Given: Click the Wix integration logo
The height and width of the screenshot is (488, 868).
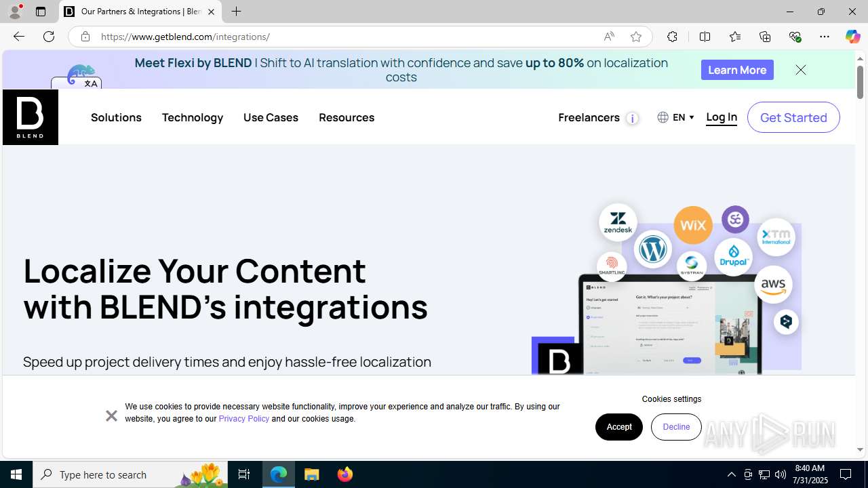Looking at the screenshot, I should click(x=693, y=224).
